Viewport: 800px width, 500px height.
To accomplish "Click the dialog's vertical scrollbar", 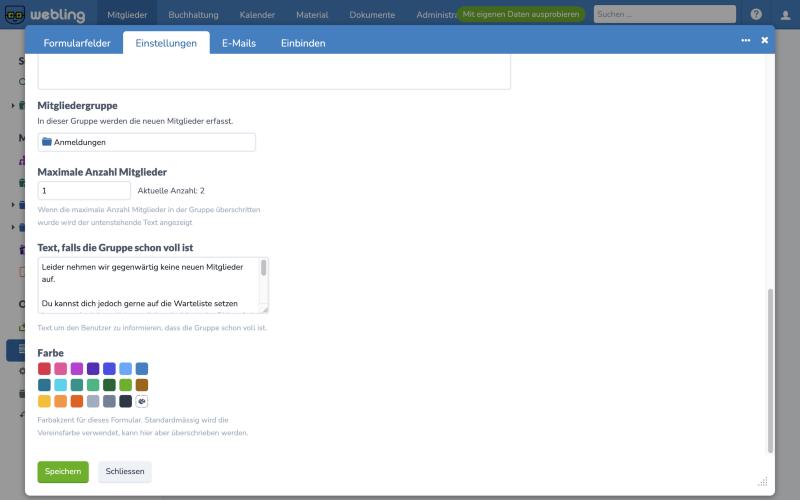I will click(770, 371).
